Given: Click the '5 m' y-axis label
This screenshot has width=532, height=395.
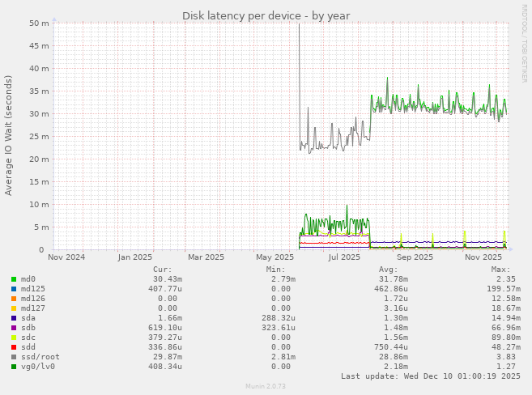Looking at the screenshot, I should pos(41,227).
